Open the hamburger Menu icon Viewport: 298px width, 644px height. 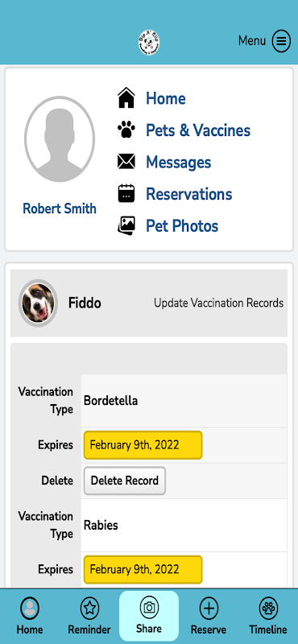(x=281, y=41)
